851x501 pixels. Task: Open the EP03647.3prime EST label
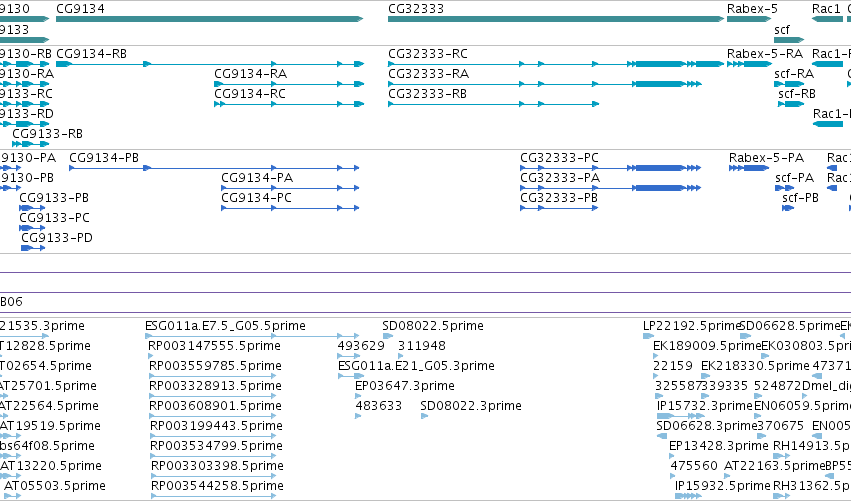(405, 386)
